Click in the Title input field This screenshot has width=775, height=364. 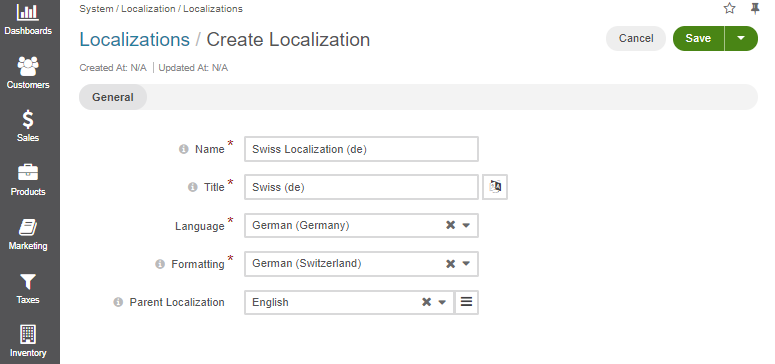[x=361, y=187]
